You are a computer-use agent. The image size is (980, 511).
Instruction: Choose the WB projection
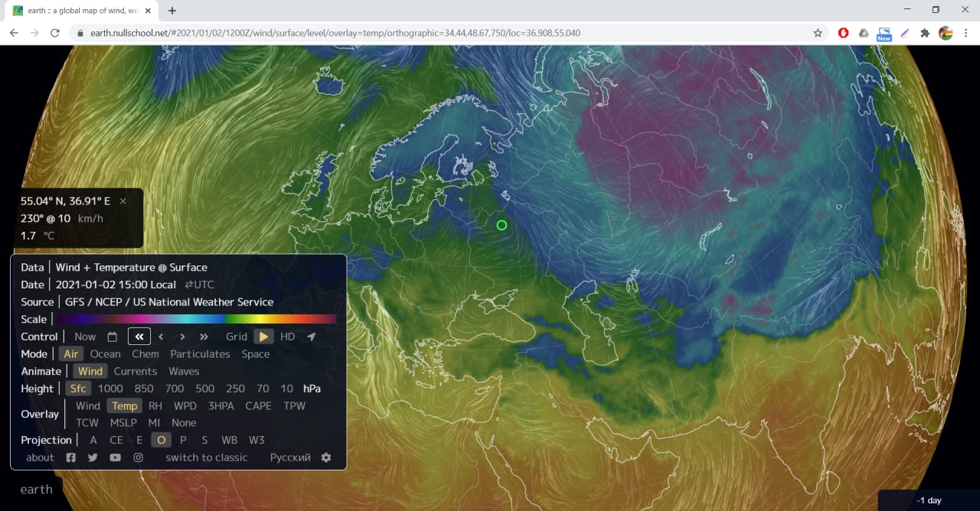tap(229, 441)
